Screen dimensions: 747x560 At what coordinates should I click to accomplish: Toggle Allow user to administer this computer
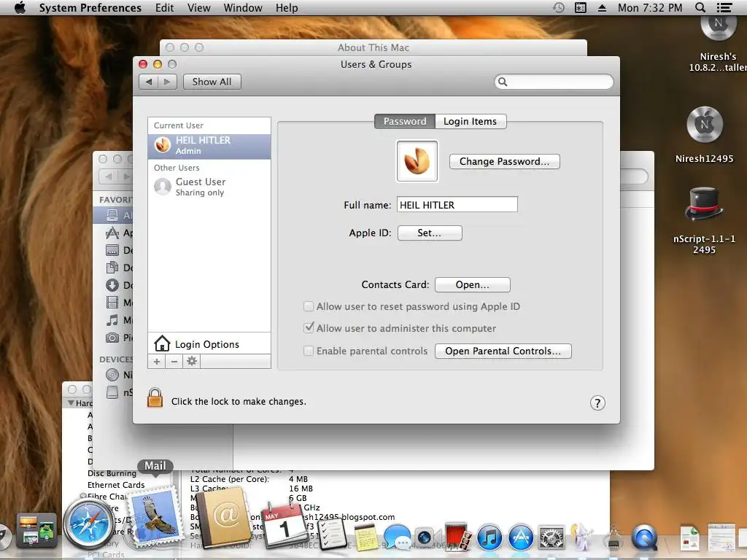click(x=309, y=328)
